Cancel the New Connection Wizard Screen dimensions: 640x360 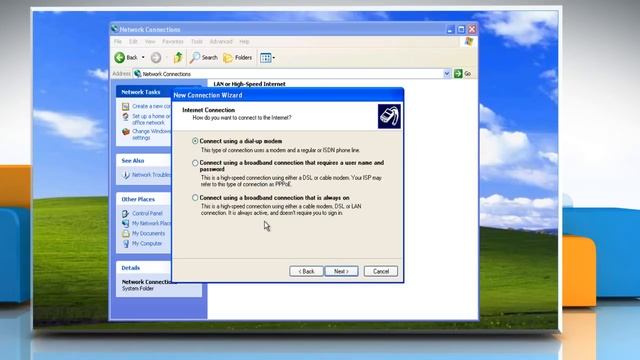380,271
